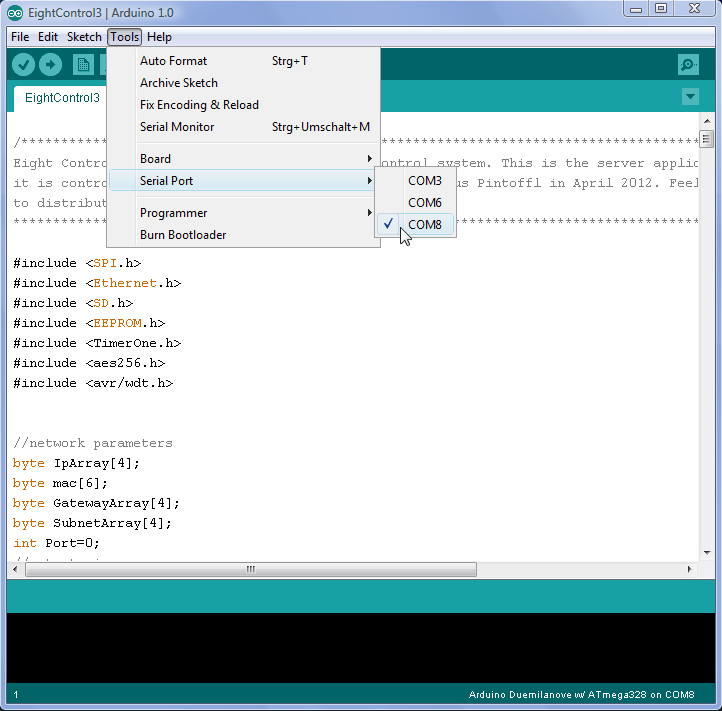Close the open Tools menu
722x711 pixels.
(124, 37)
